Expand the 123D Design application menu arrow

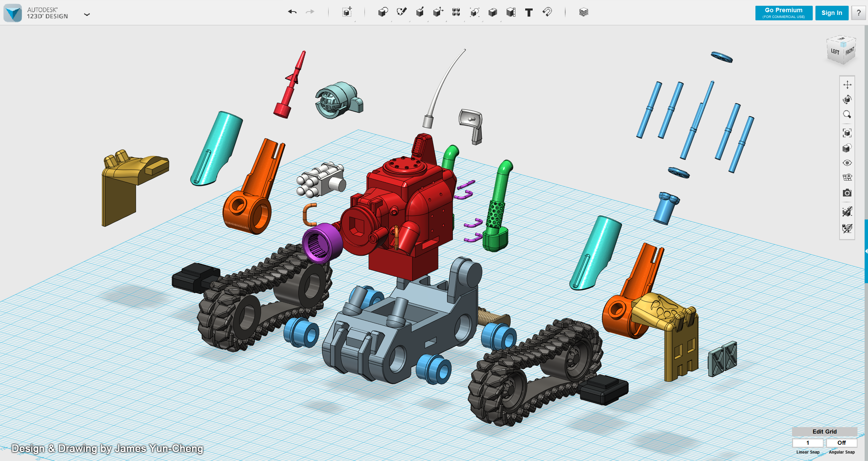pos(87,14)
